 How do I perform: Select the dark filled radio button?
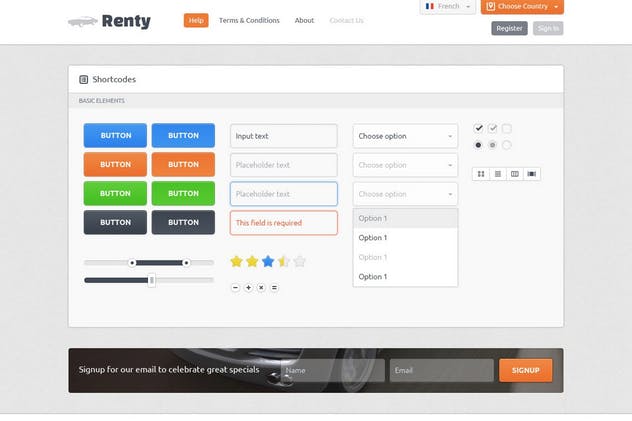pyautogui.click(x=478, y=145)
